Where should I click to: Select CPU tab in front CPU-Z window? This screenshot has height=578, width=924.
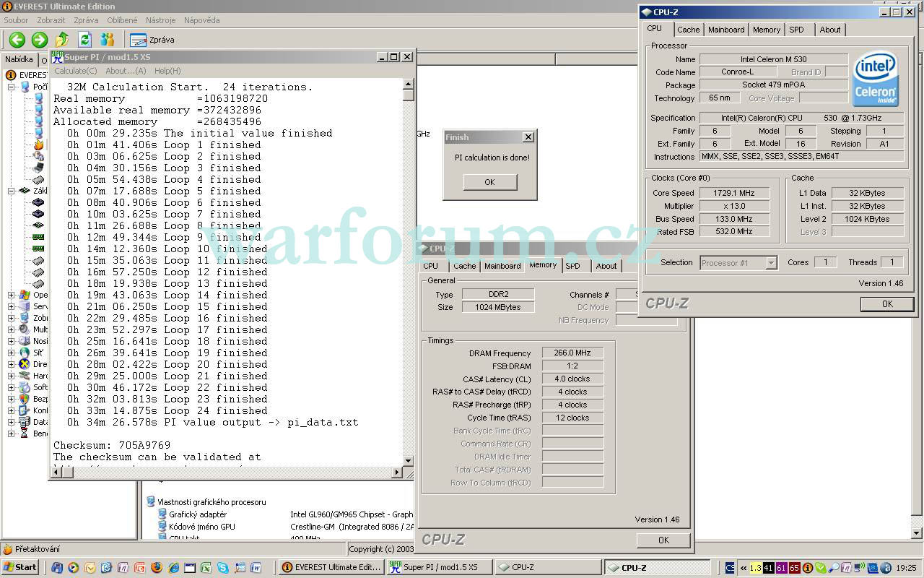654,29
